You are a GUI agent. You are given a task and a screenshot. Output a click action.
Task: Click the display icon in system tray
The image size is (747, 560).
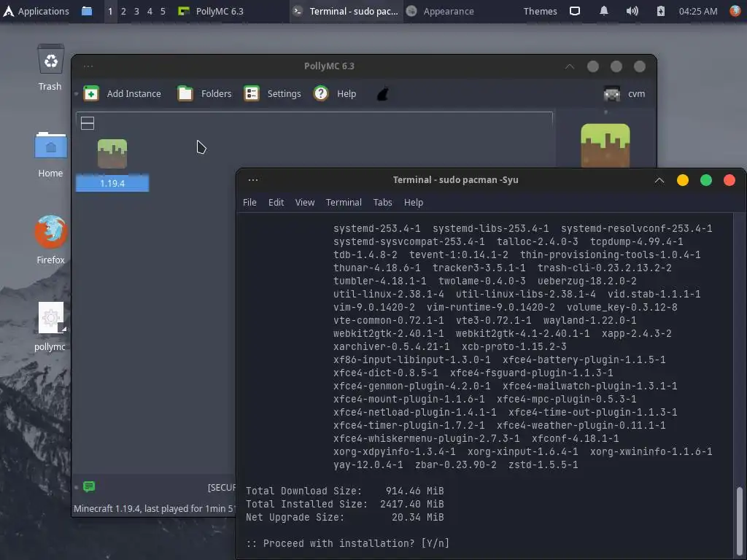(575, 11)
